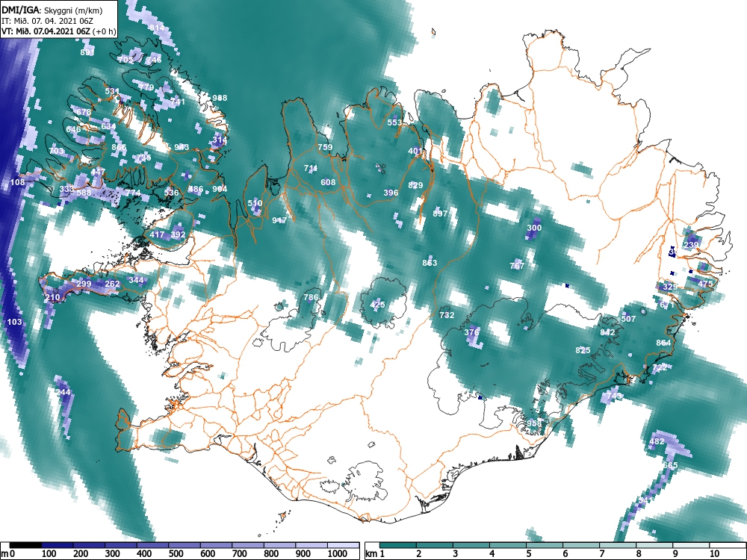Click the '376' visibility value on the map
The width and height of the screenshot is (747, 560).
tap(471, 332)
